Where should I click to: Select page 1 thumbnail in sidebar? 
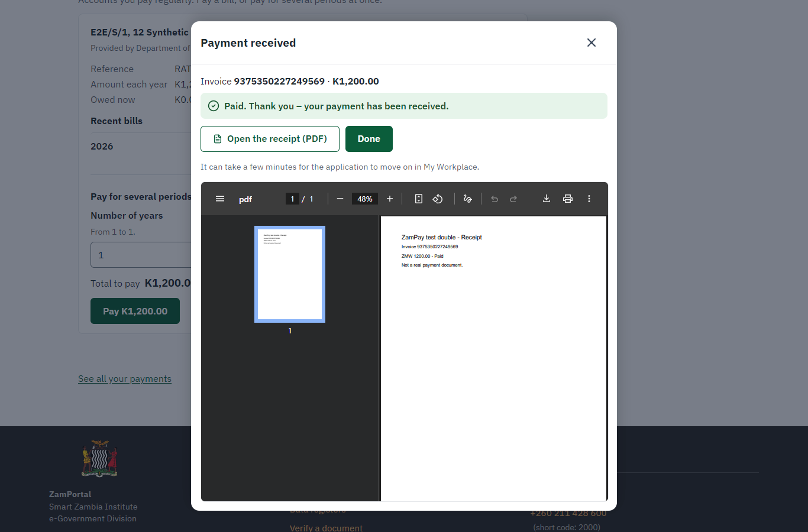(x=290, y=274)
